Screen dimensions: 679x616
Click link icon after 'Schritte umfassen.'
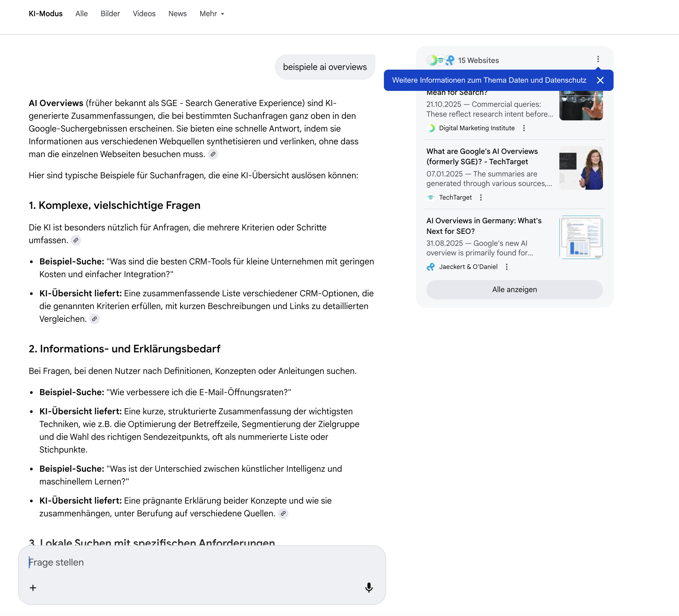click(x=76, y=240)
